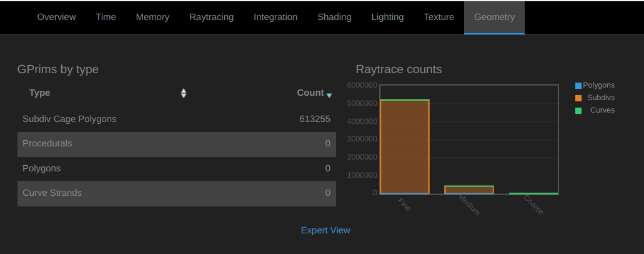Switch to the Time tab
The width and height of the screenshot is (644, 254).
click(106, 18)
